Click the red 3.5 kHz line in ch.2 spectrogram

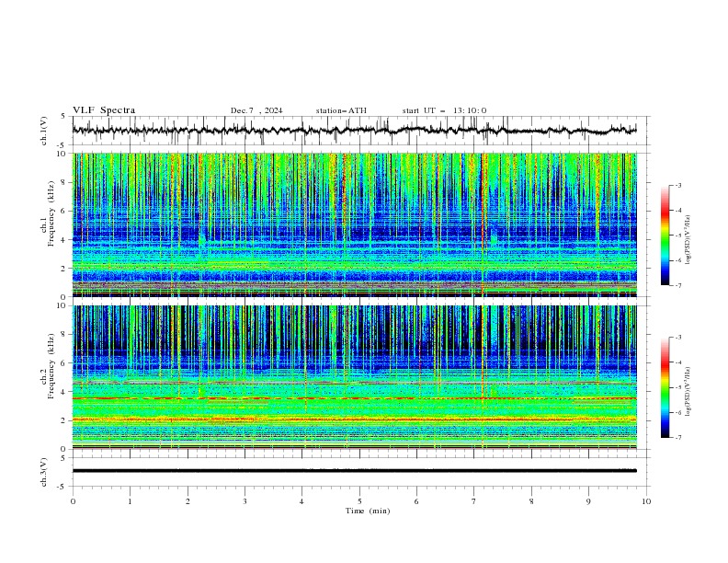coord(354,398)
